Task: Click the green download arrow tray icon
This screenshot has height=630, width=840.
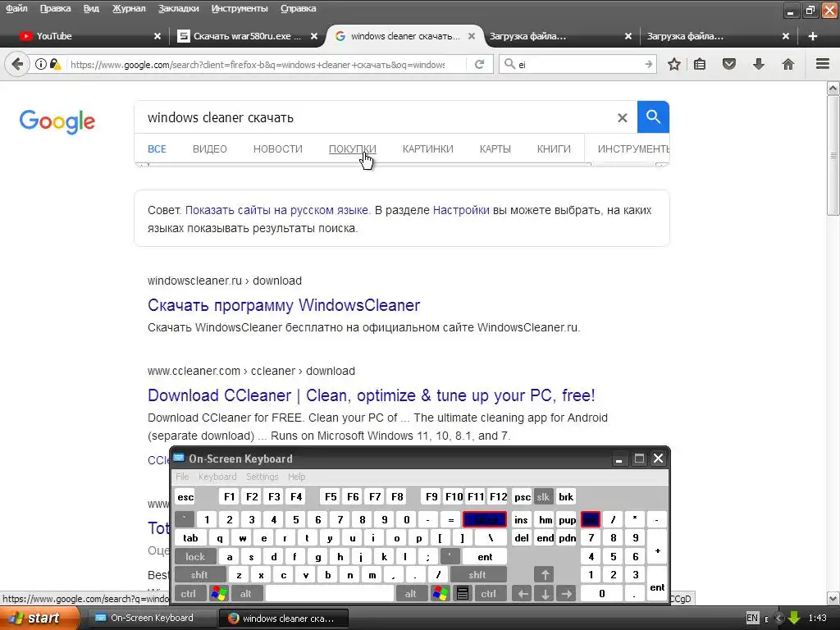Action: (x=794, y=618)
